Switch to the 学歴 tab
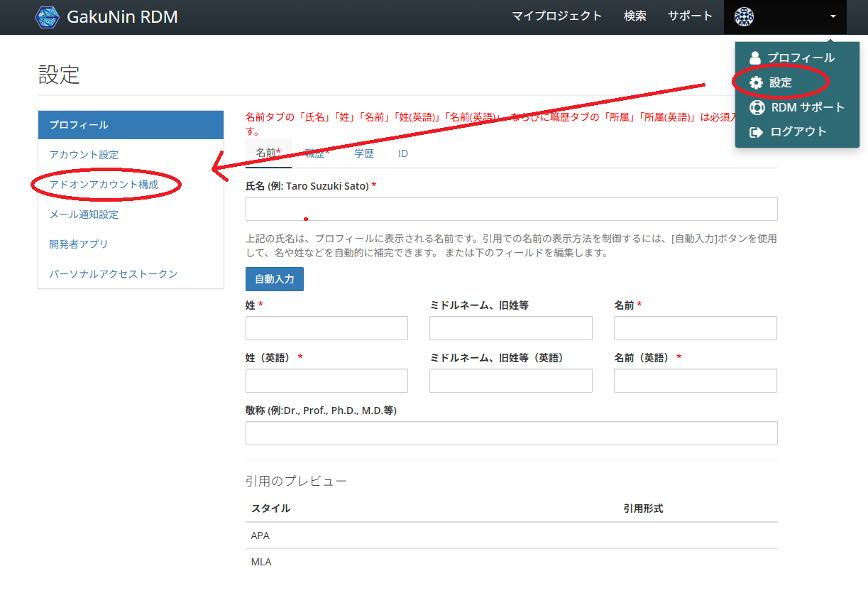Viewport: 868px width, 598px height. click(x=364, y=153)
